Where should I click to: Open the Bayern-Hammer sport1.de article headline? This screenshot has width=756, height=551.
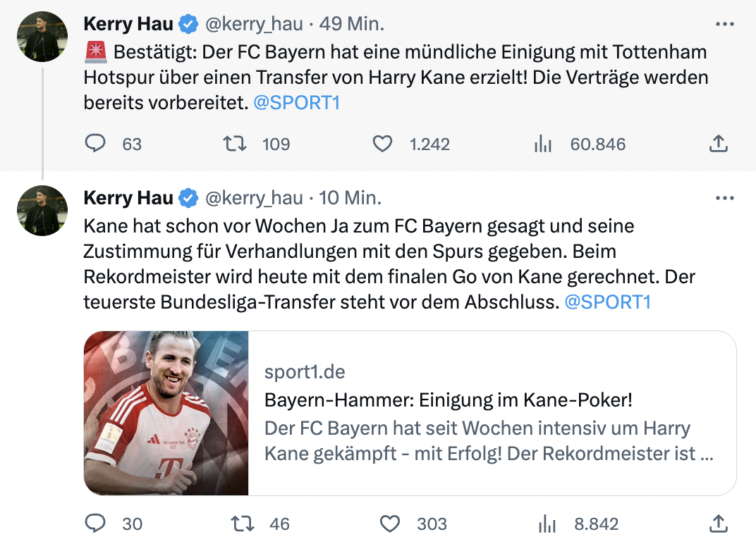click(449, 400)
